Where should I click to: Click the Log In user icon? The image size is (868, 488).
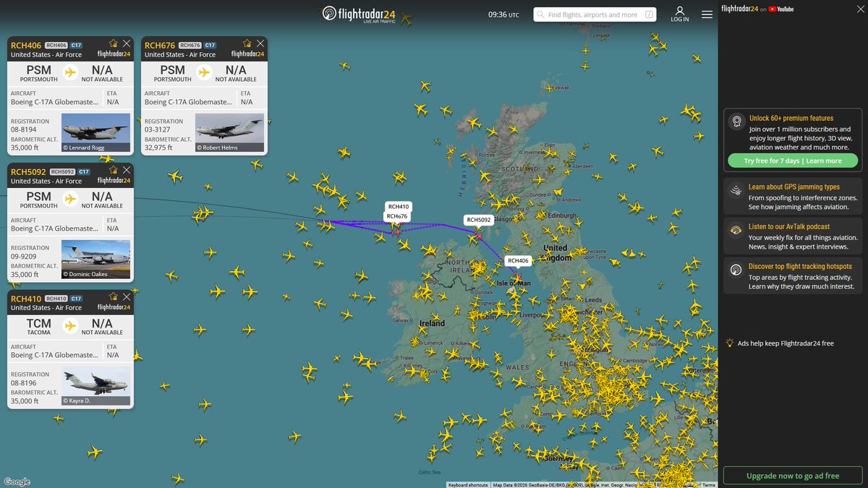click(680, 14)
